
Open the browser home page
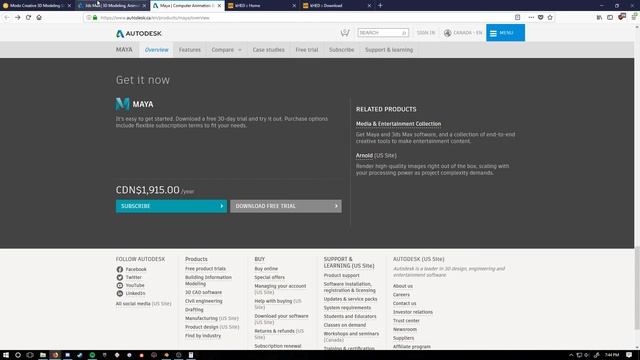39,18
